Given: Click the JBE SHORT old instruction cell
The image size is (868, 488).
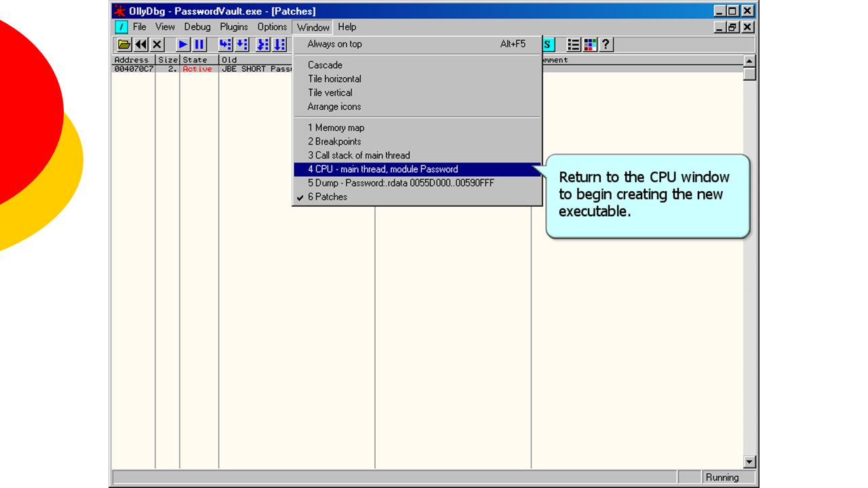Looking at the screenshot, I should click(257, 68).
